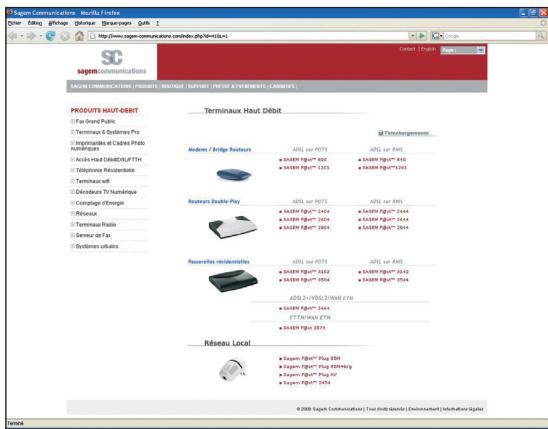This screenshot has height=429, width=548.
Task: Open the white double-play router image
Action: (x=233, y=227)
